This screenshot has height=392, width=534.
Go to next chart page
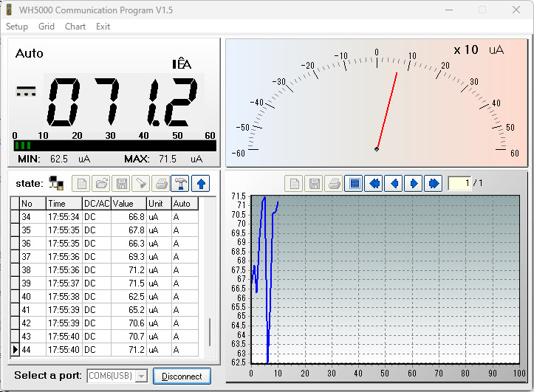[414, 183]
